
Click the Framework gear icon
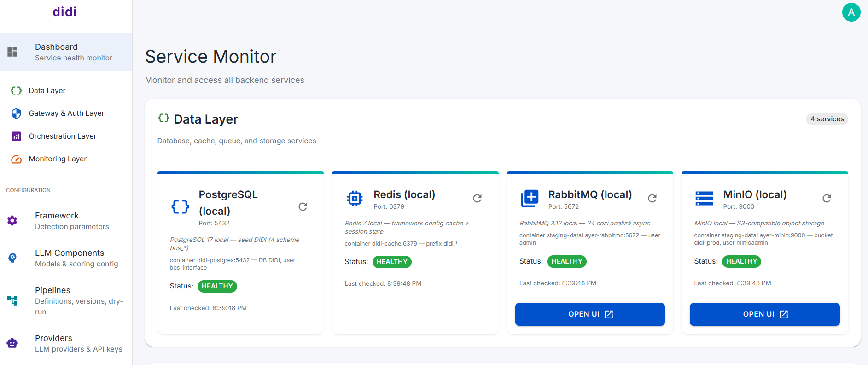pyautogui.click(x=12, y=221)
